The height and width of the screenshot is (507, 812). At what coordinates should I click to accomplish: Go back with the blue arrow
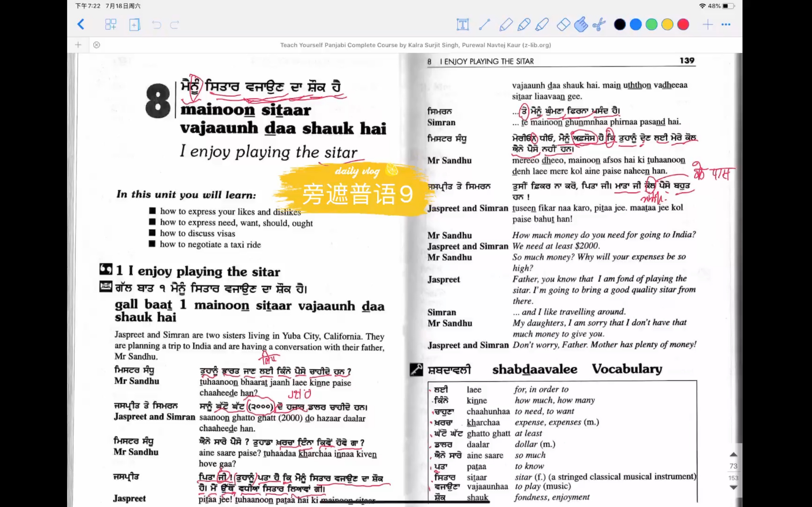[x=81, y=24]
